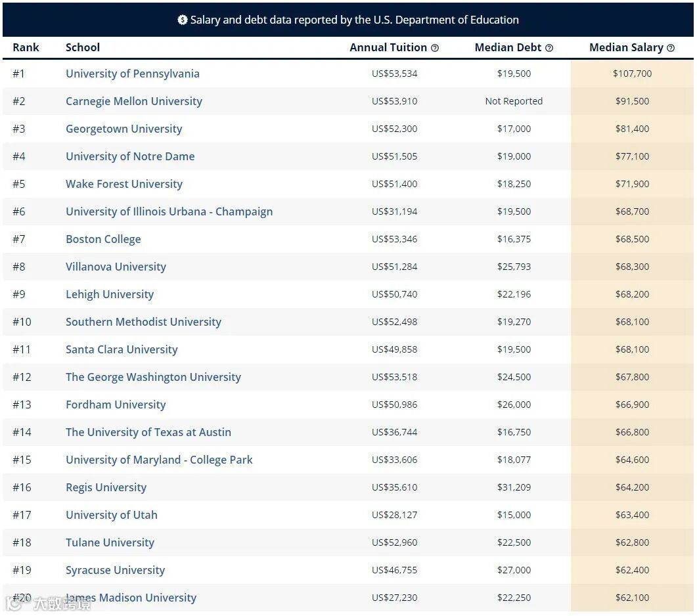
Task: Open Villanova University link
Action: (116, 267)
